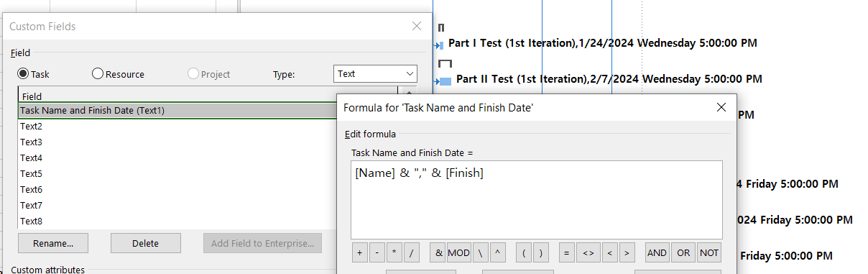Image resolution: width=868 pixels, height=274 pixels.
Task: Insert the division slash operator
Action: tap(412, 253)
